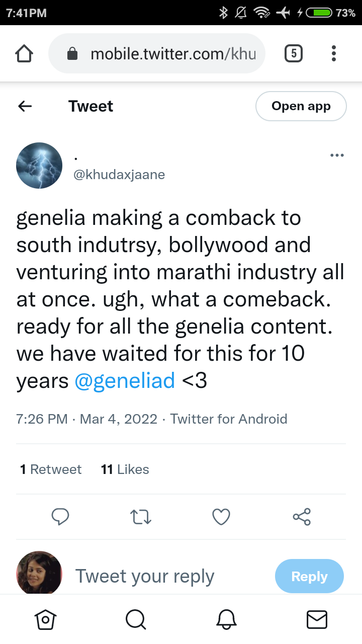Open the lightning profile picture of @khudaxjaane
The height and width of the screenshot is (644, 362).
(x=39, y=166)
